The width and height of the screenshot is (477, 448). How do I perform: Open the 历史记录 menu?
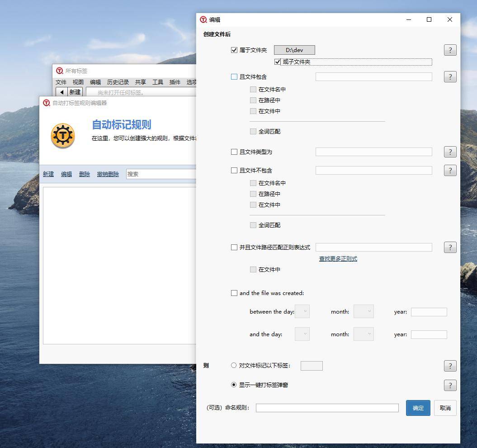click(118, 82)
